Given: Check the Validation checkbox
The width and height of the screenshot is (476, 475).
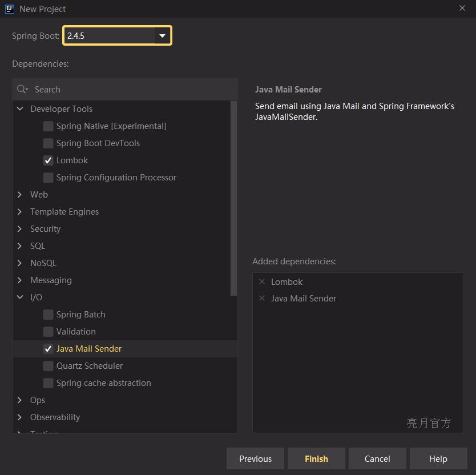Looking at the screenshot, I should click(x=48, y=332).
